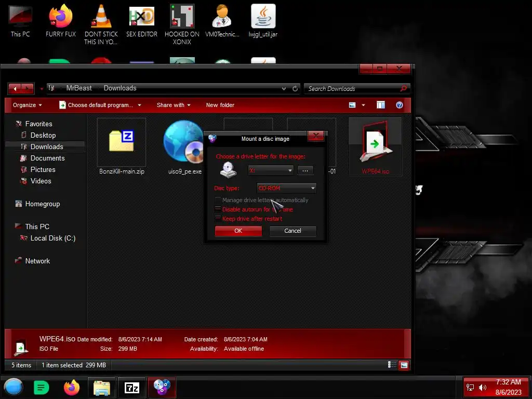
Task: Close the Mount a disc image dialog
Action: pos(316,137)
